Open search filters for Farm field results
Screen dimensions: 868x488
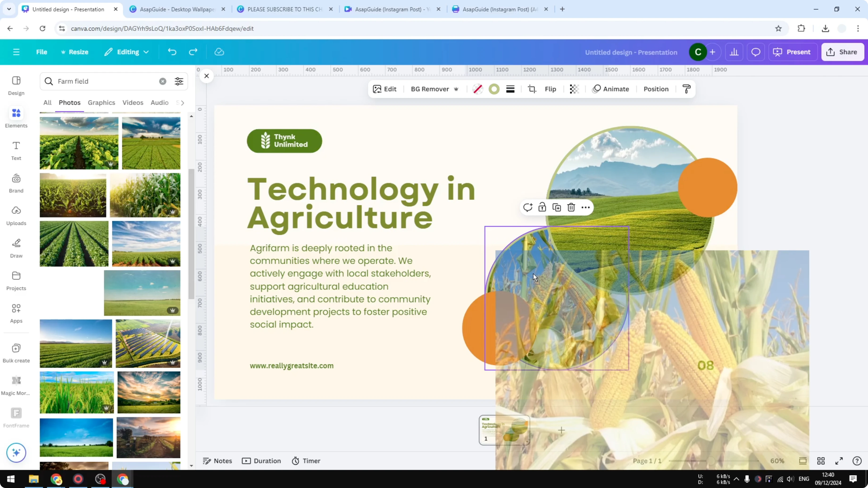coord(179,81)
